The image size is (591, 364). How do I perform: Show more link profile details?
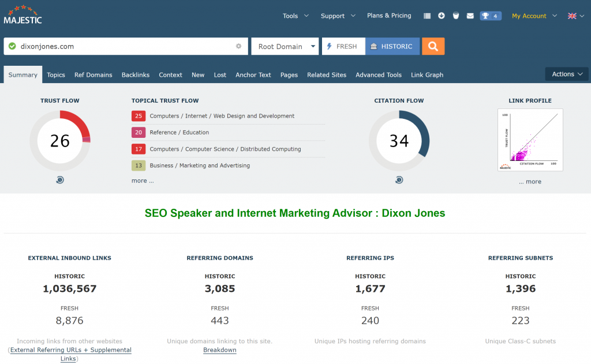(x=530, y=182)
